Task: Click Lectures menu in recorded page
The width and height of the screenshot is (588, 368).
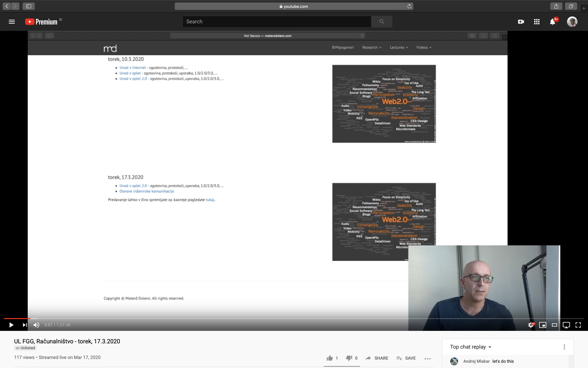Action: click(x=399, y=47)
